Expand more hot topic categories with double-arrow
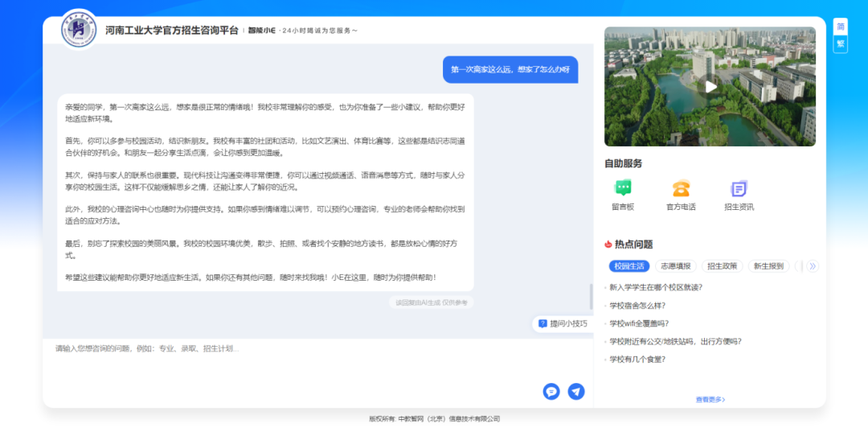This screenshot has height=432, width=868. pos(812,266)
